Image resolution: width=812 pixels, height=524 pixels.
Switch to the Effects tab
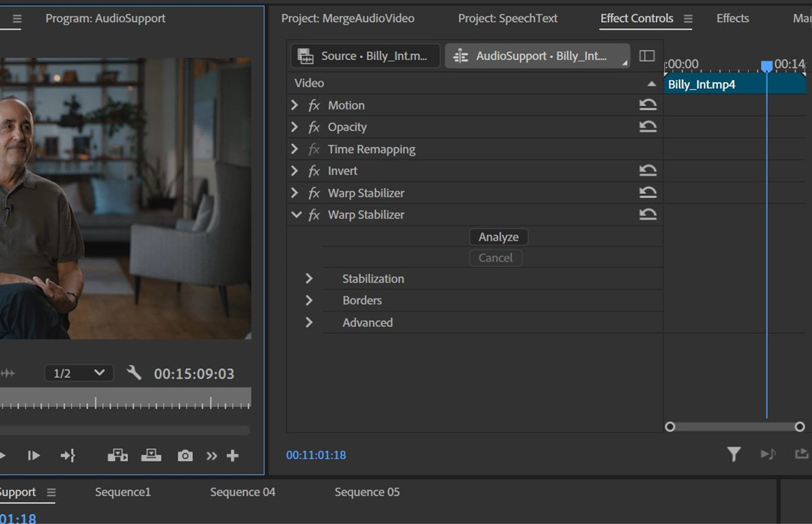click(732, 18)
